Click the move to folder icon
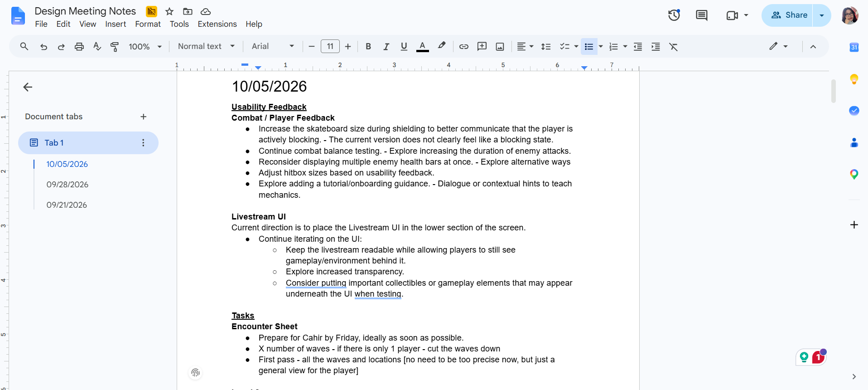Viewport: 868px width, 390px height. coord(188,11)
